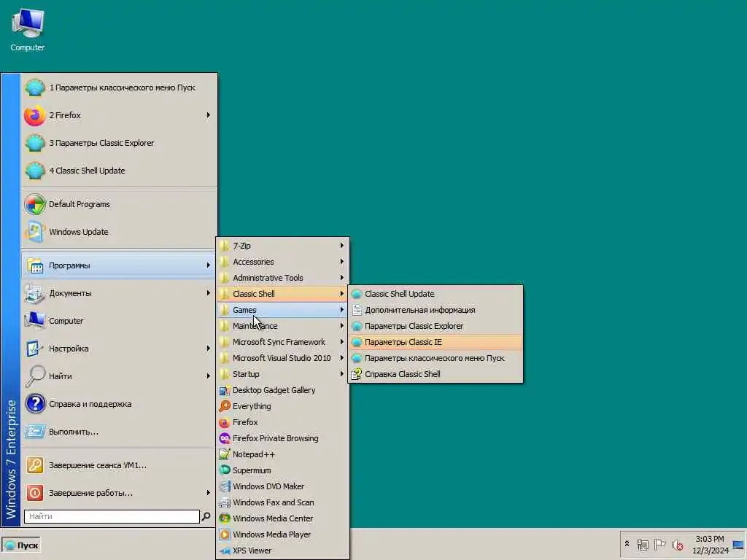Click the taskbar clock showing 3:03 PM

click(x=710, y=544)
